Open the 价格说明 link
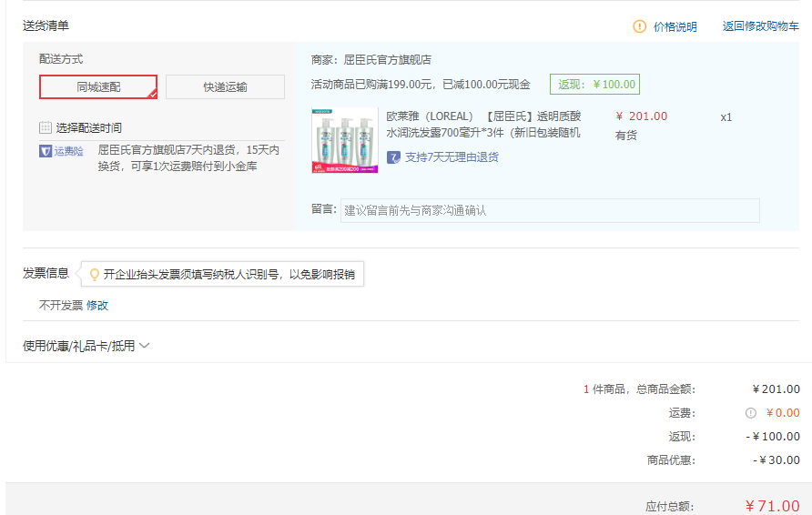Image resolution: width=812 pixels, height=515 pixels. pos(675,26)
